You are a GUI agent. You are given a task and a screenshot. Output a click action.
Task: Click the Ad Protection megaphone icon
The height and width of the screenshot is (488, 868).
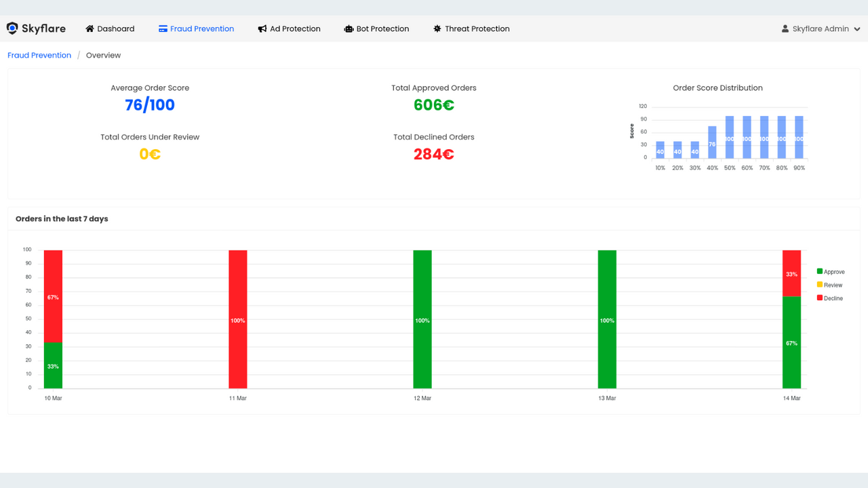tap(262, 28)
